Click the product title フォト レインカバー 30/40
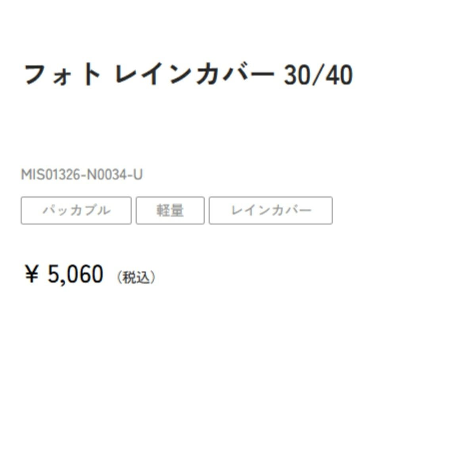The width and height of the screenshot is (476, 476). pyautogui.click(x=188, y=75)
